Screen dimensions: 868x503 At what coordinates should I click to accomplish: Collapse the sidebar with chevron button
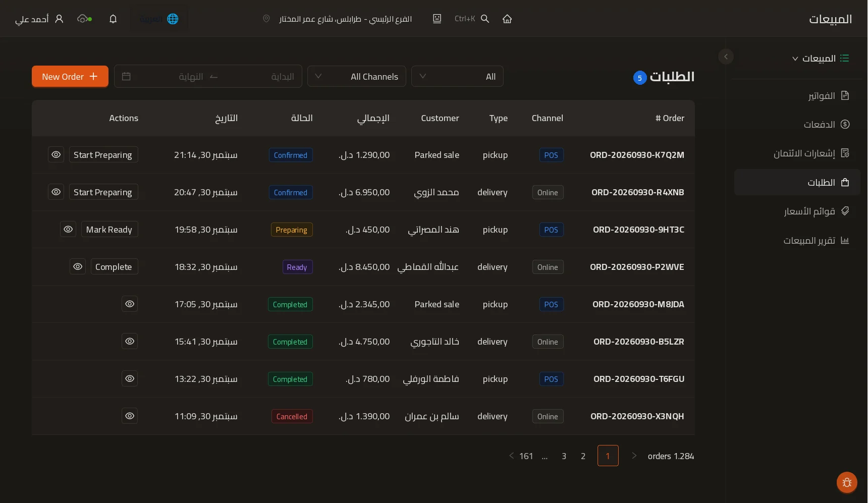[x=726, y=57]
